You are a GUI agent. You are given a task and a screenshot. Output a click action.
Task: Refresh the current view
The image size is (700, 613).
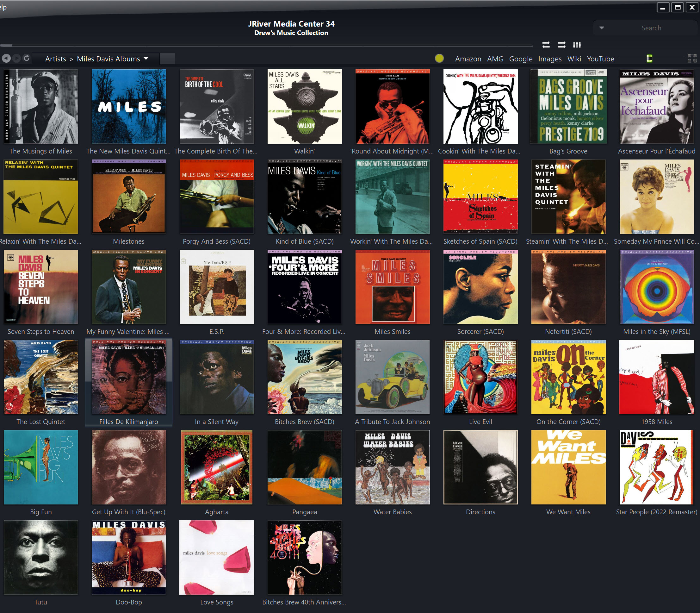pos(27,59)
